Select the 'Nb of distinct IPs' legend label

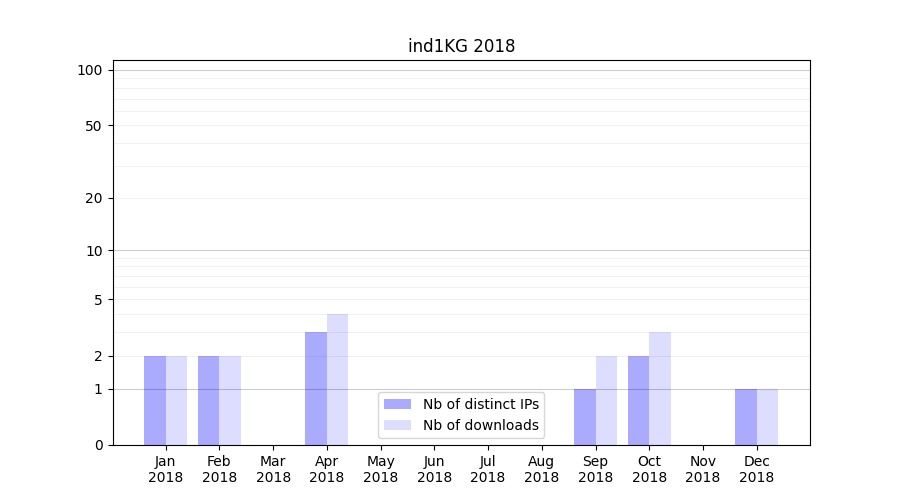tap(480, 404)
